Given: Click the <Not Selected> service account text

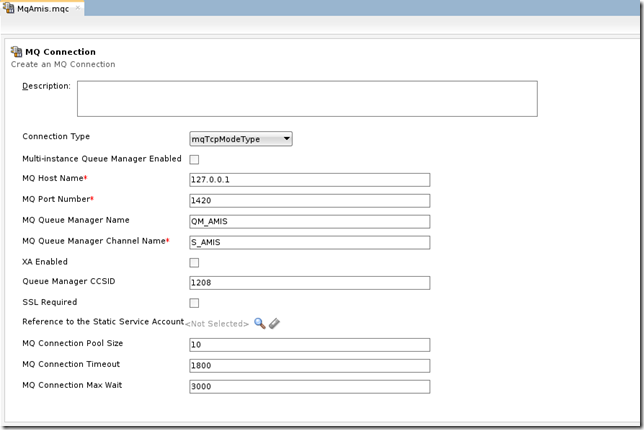Looking at the screenshot, I should pyautogui.click(x=218, y=324).
